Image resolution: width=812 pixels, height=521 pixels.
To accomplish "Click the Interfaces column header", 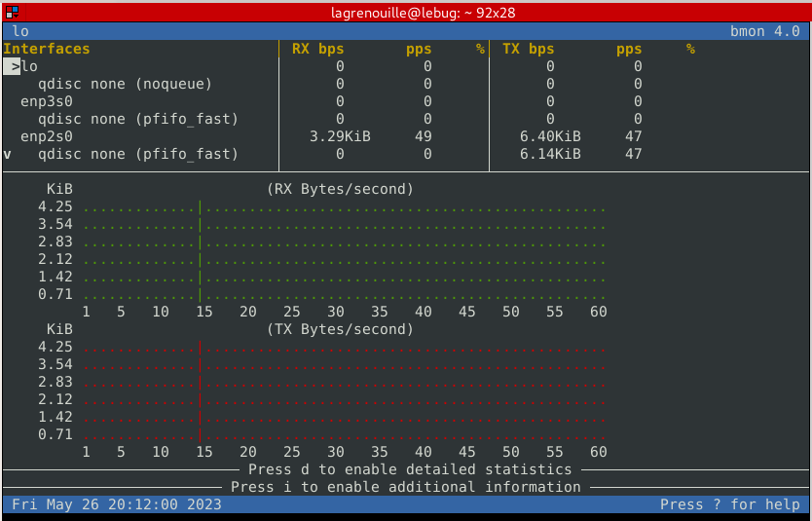I will click(x=47, y=49).
